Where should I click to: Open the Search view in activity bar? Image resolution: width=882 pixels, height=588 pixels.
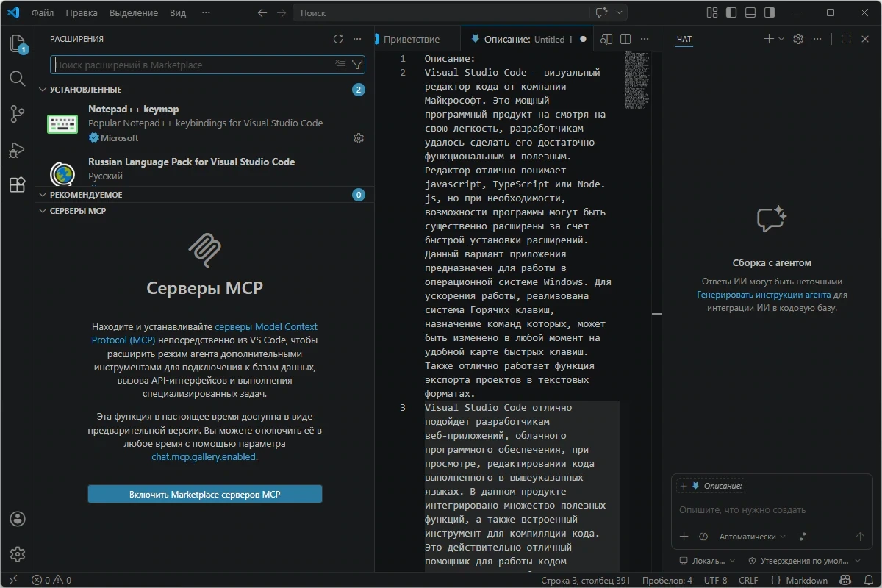click(x=18, y=78)
